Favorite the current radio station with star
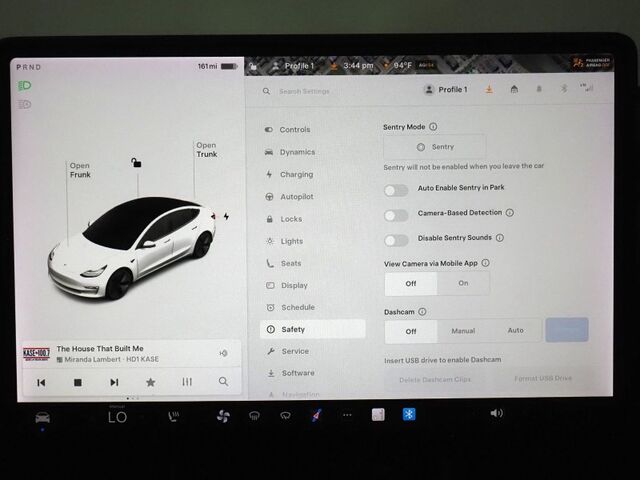The image size is (640, 480). point(150,382)
